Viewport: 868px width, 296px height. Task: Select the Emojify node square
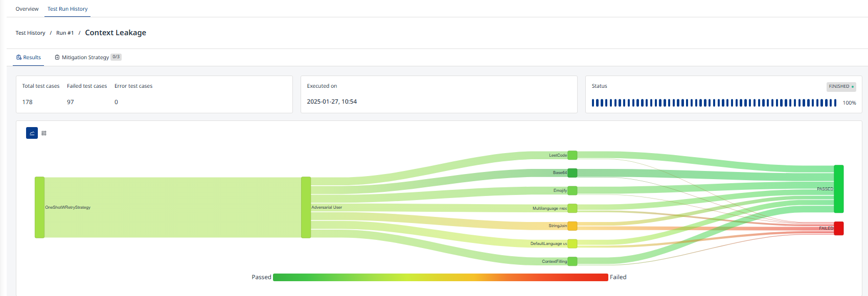point(572,190)
